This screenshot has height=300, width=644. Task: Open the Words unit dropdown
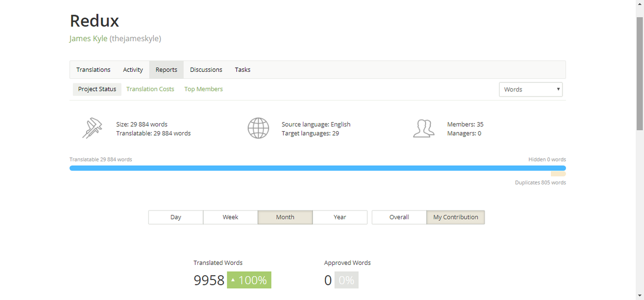[531, 89]
